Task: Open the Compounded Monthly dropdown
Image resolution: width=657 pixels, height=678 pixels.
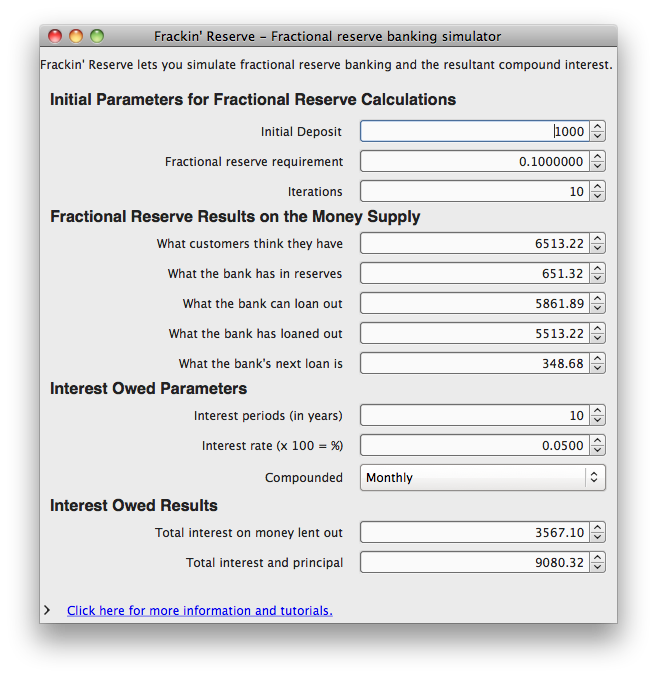Action: (x=482, y=478)
